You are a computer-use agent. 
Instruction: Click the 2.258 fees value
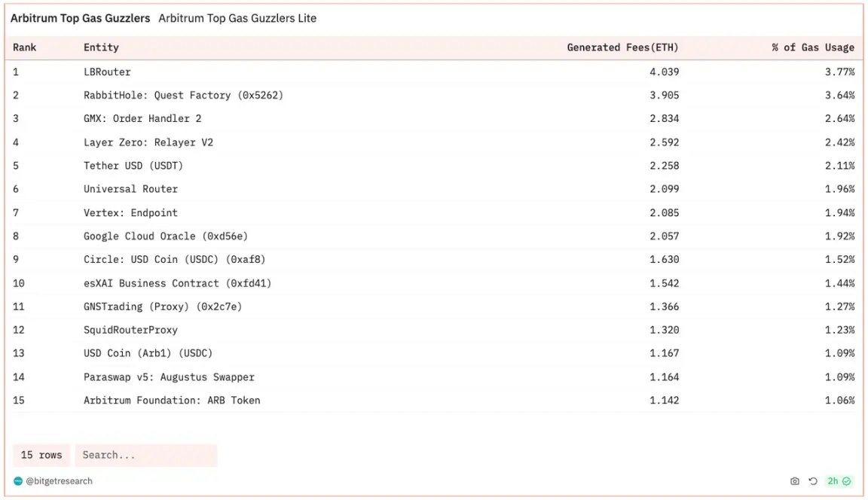pyautogui.click(x=665, y=166)
